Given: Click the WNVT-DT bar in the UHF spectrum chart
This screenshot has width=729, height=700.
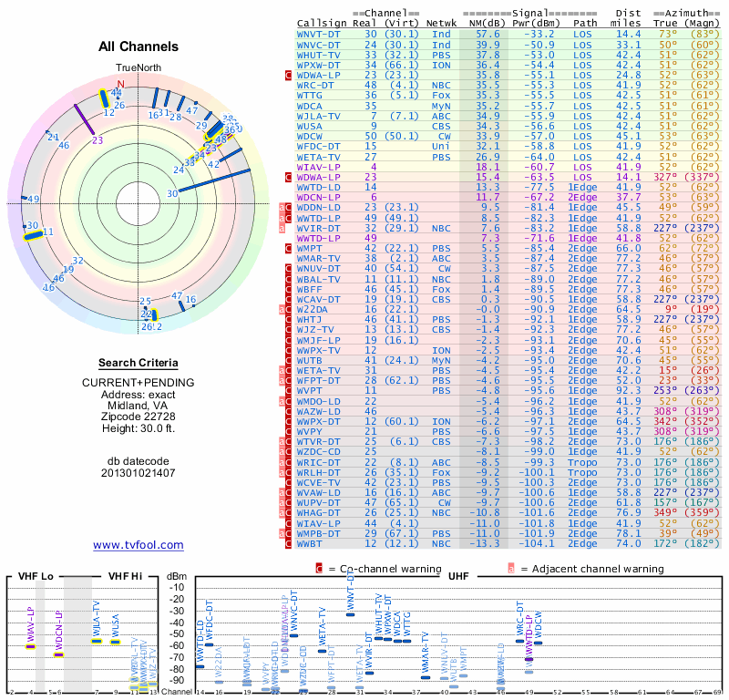Looking at the screenshot, I should point(351,614).
